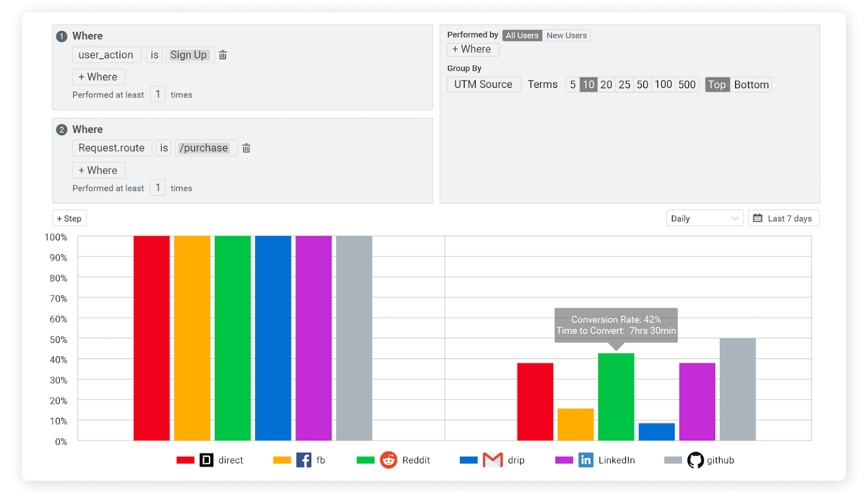Select All Users under Performed by
868x492 pixels.
pos(522,35)
